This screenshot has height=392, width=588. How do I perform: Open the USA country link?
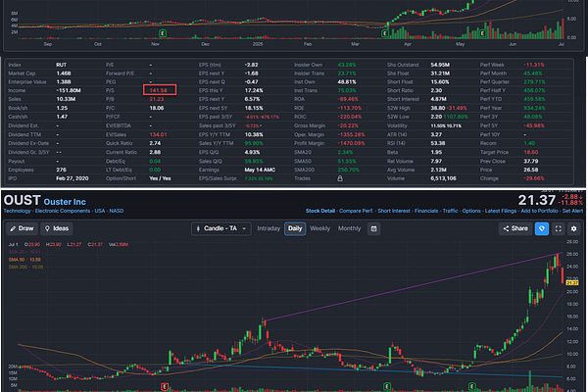point(100,211)
